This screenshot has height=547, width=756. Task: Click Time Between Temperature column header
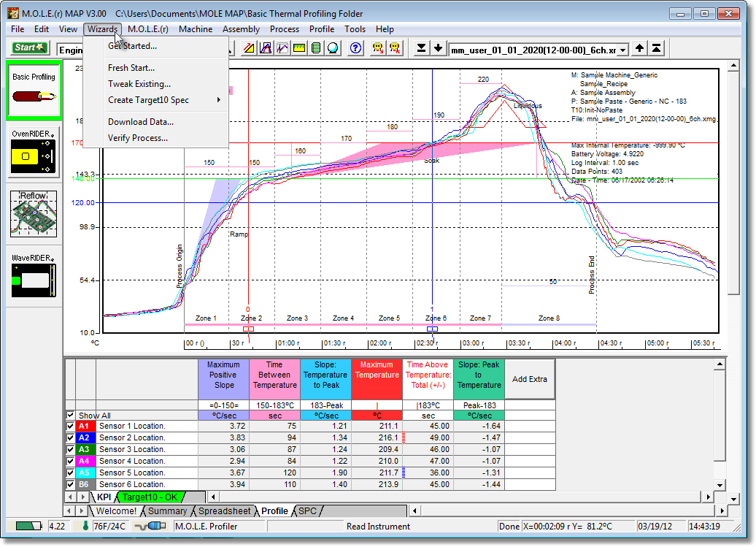pyautogui.click(x=275, y=379)
